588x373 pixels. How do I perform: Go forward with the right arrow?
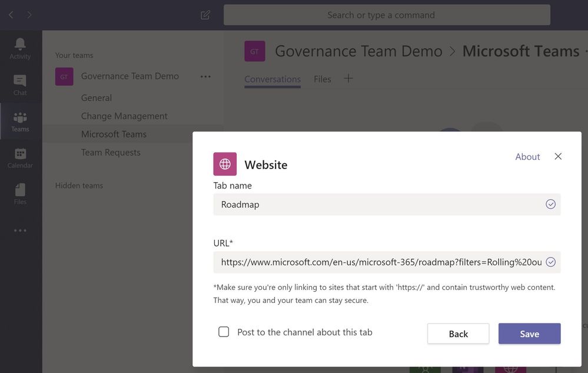29,15
